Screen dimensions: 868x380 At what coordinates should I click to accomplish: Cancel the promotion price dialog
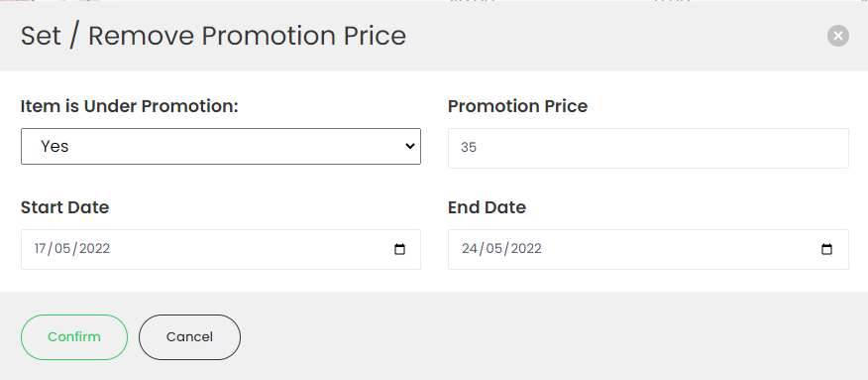189,336
